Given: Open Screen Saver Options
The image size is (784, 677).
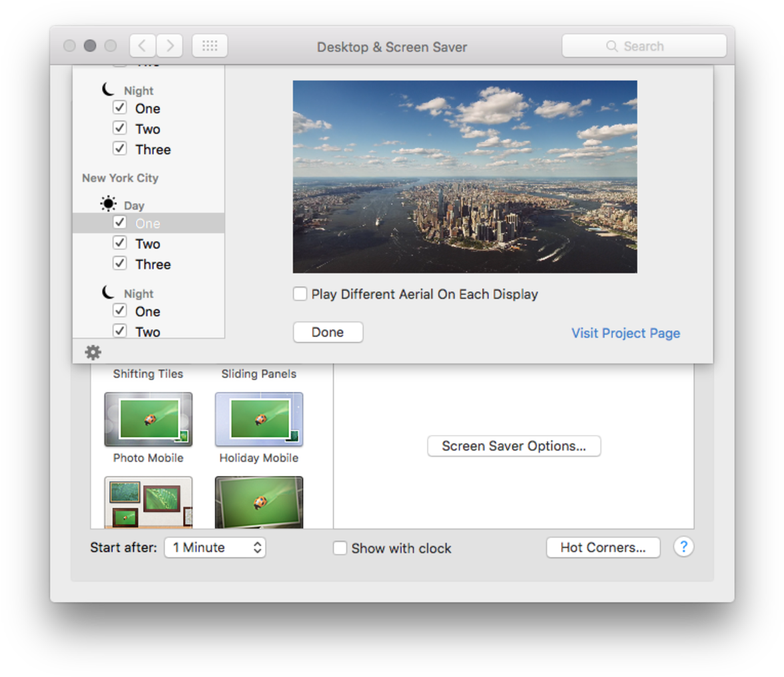Looking at the screenshot, I should (514, 446).
